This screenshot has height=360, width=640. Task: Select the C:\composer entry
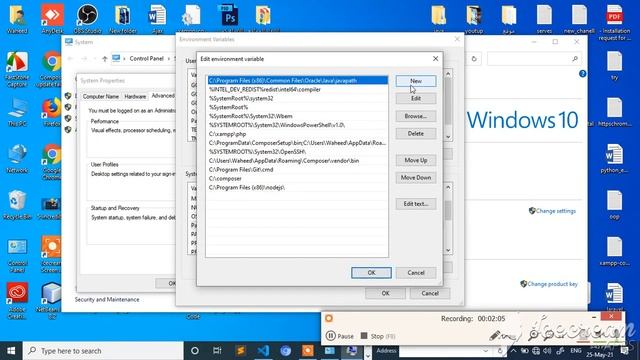click(x=297, y=179)
